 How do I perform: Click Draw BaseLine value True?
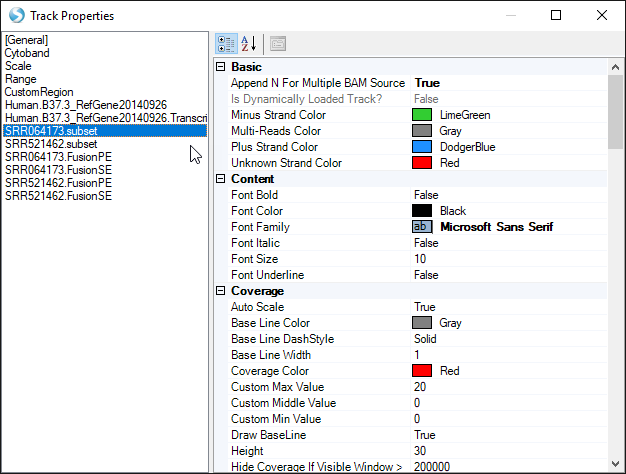pyautogui.click(x=509, y=434)
